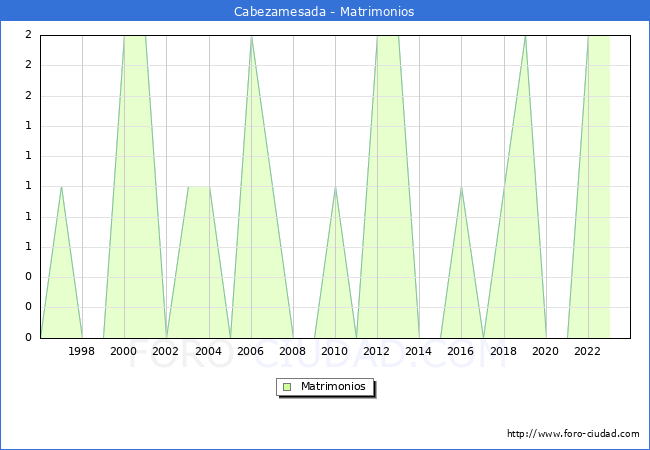The width and height of the screenshot is (650, 450).
Task: Select the 1998 x-axis label
Action: coord(82,351)
